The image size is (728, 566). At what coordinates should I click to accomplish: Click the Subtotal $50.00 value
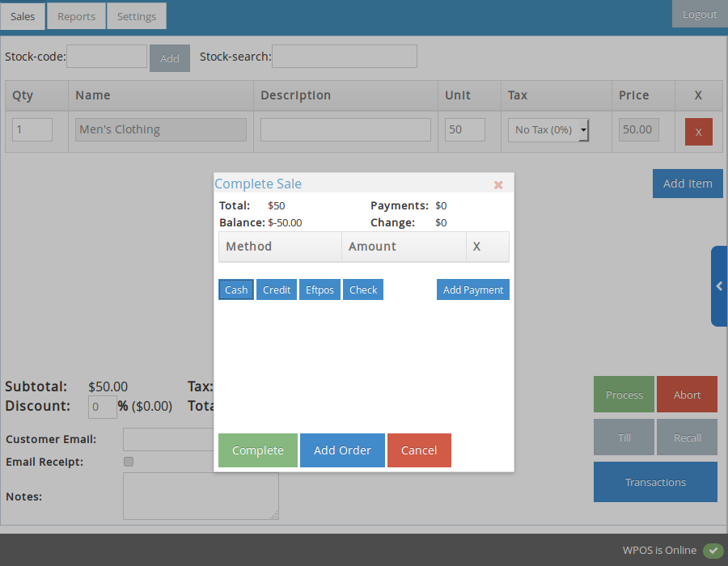tap(108, 386)
